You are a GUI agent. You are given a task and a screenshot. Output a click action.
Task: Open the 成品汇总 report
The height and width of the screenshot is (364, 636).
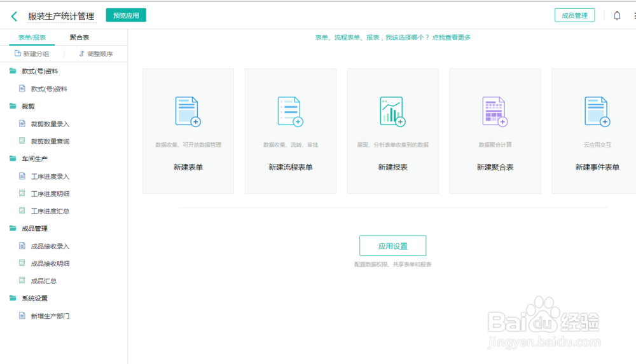click(x=44, y=281)
